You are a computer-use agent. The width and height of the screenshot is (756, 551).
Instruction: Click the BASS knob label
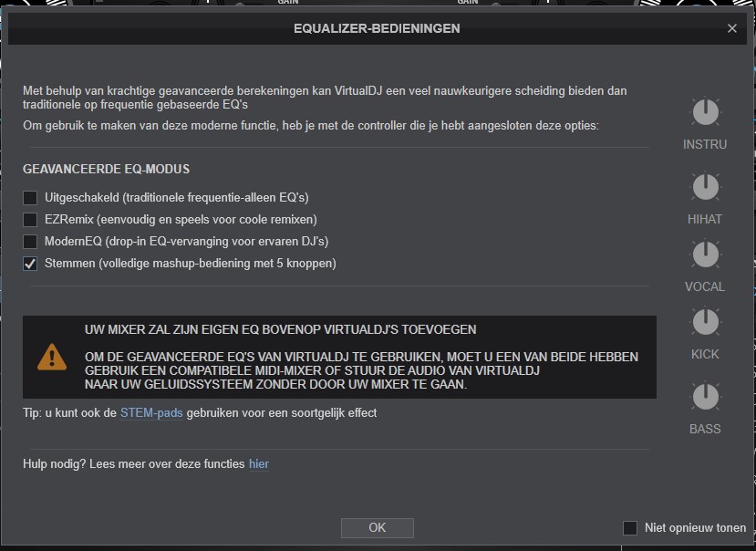point(705,429)
